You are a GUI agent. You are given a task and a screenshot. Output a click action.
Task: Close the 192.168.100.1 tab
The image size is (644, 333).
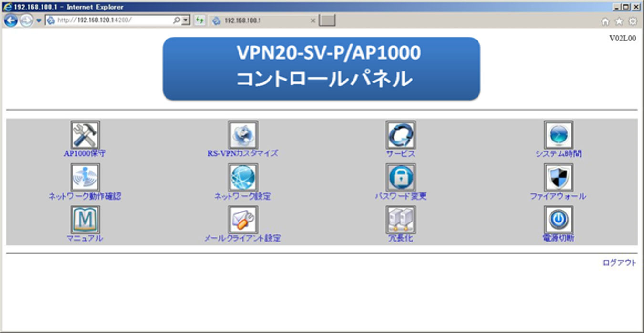313,21
